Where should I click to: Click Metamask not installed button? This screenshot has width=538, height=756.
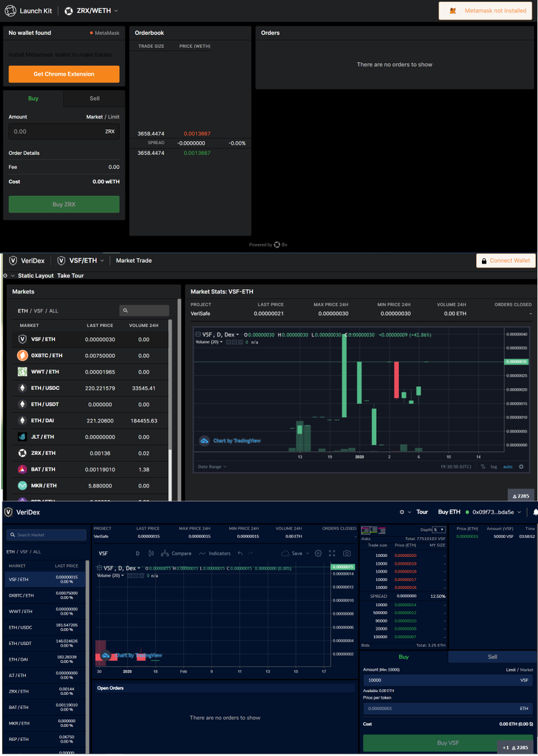pyautogui.click(x=486, y=11)
